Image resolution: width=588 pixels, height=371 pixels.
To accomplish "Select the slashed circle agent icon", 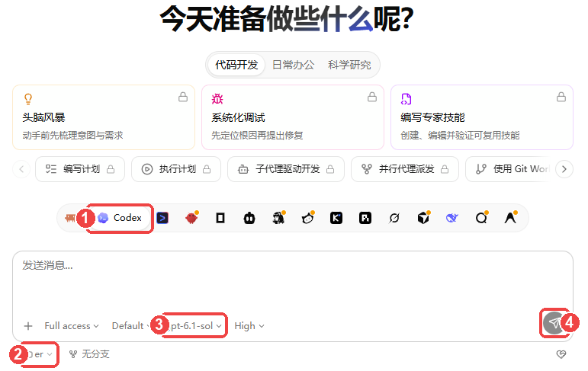I will (x=394, y=218).
